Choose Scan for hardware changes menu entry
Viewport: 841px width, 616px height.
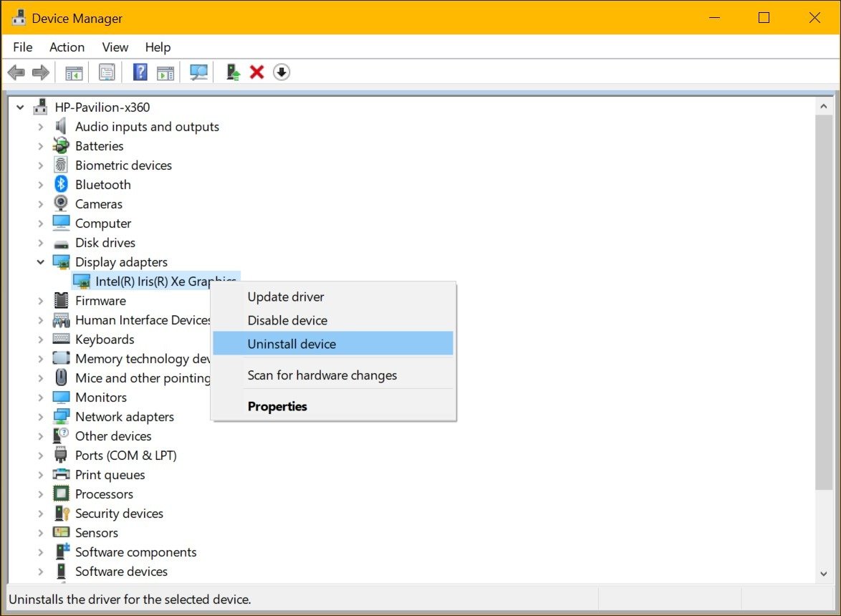pos(333,375)
